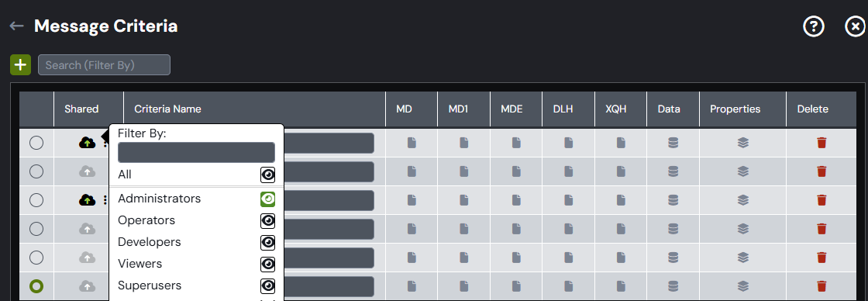Open the Properties layers icon in fourth row
The width and height of the screenshot is (868, 301).
pyautogui.click(x=743, y=228)
